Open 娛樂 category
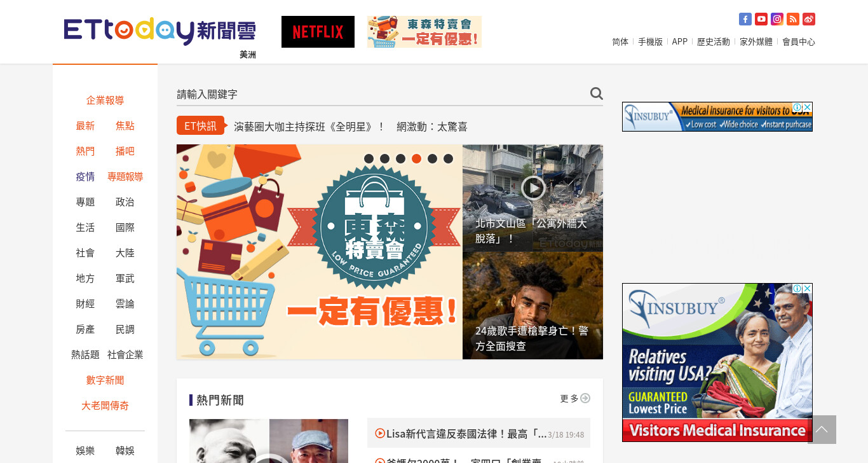Image resolution: width=868 pixels, height=463 pixels. pos(85,451)
